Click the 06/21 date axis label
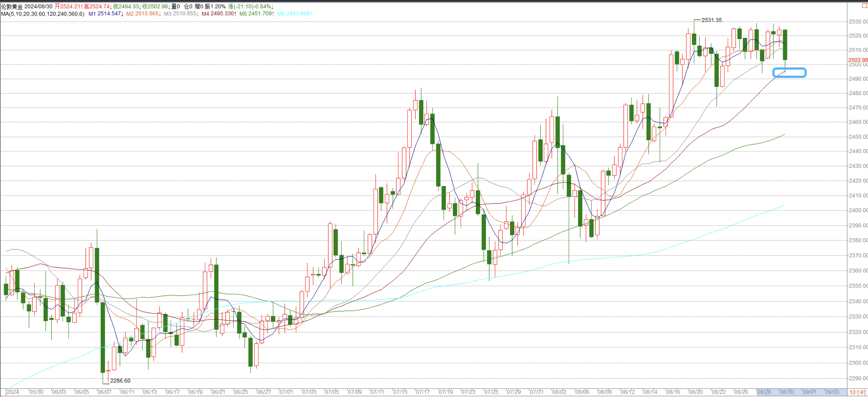 [x=218, y=392]
